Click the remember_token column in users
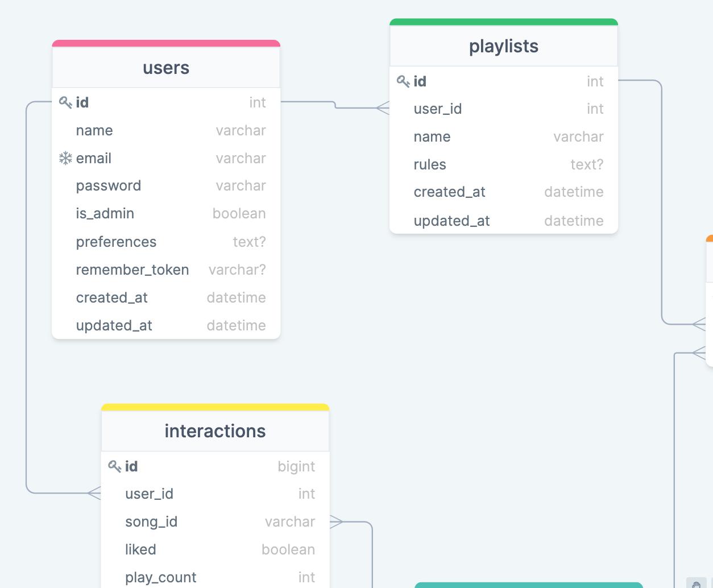 132,270
